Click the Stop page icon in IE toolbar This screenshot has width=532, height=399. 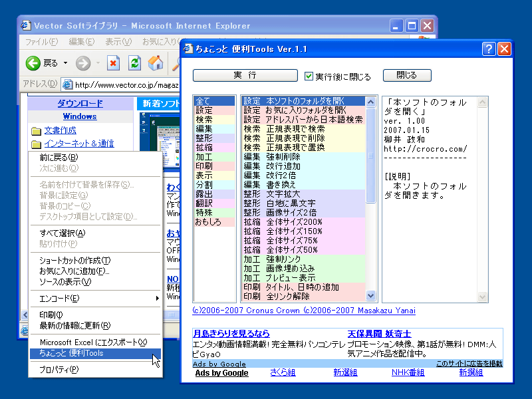[x=113, y=63]
